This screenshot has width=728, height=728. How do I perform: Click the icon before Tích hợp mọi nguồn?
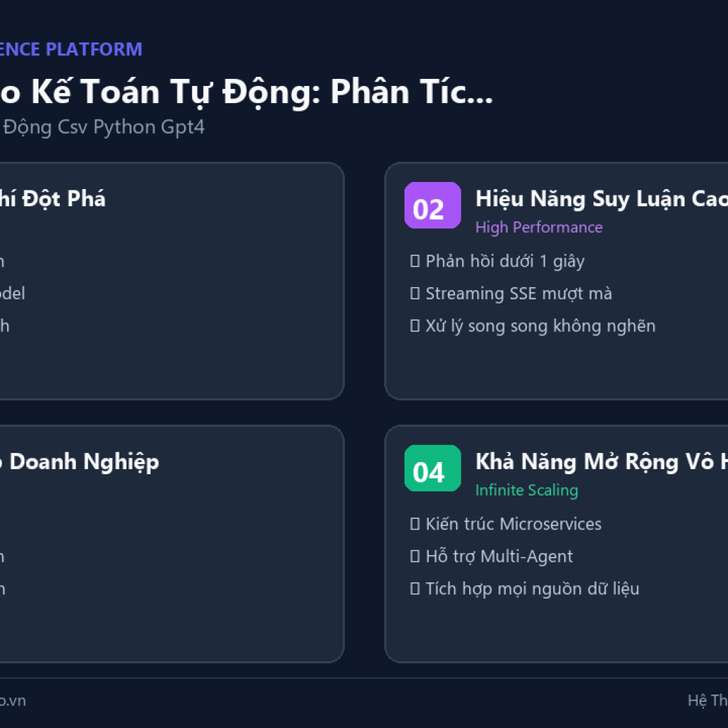[x=414, y=589]
